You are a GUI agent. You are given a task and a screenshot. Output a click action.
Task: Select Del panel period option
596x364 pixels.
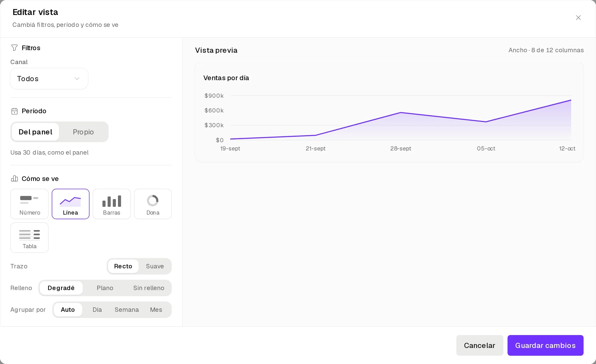(35, 132)
